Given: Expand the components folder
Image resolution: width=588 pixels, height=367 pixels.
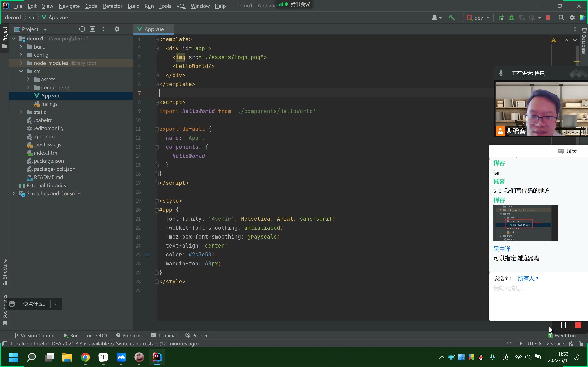Looking at the screenshot, I should tap(28, 87).
